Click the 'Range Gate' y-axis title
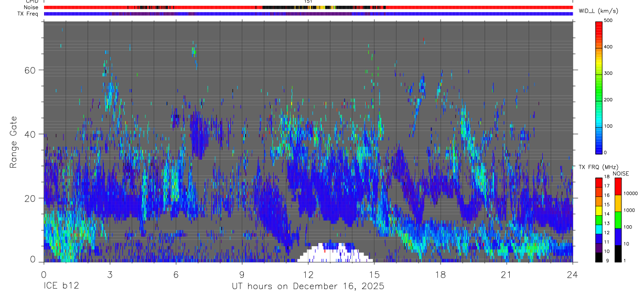 [13, 141]
